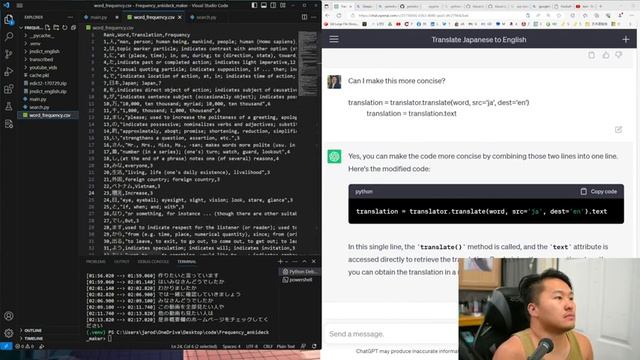The height and width of the screenshot is (360, 640).
Task: Open Customize Layout in the title bar
Action: [x=283, y=5]
